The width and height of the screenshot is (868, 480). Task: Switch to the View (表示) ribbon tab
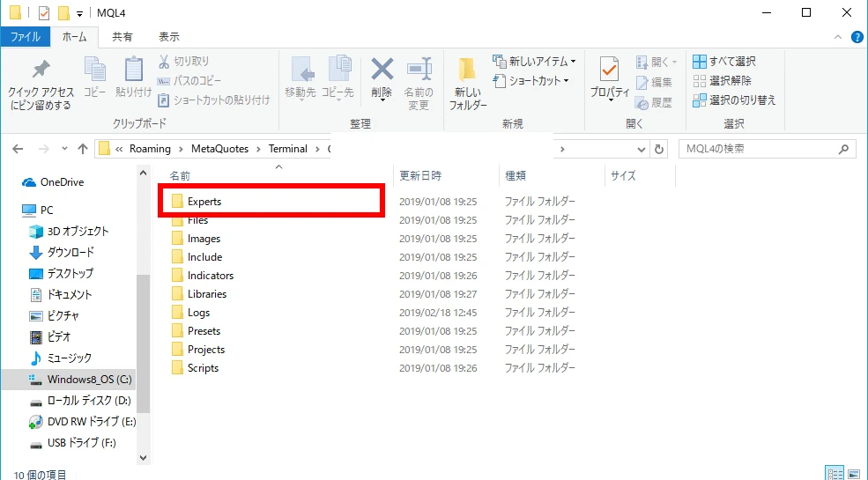click(x=169, y=37)
